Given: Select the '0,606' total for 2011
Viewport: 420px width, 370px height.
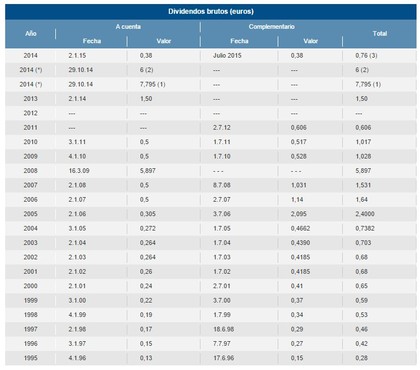Looking at the screenshot, I should click(363, 127).
